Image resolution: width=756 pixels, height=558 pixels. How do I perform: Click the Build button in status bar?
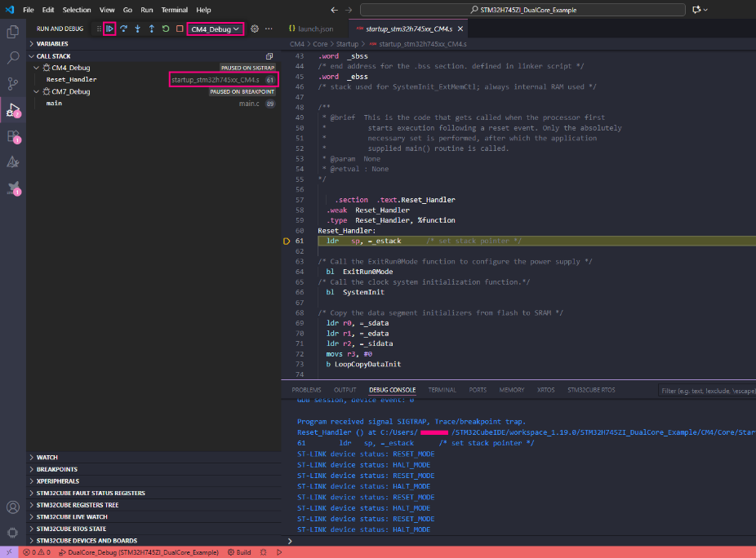pyautogui.click(x=238, y=552)
